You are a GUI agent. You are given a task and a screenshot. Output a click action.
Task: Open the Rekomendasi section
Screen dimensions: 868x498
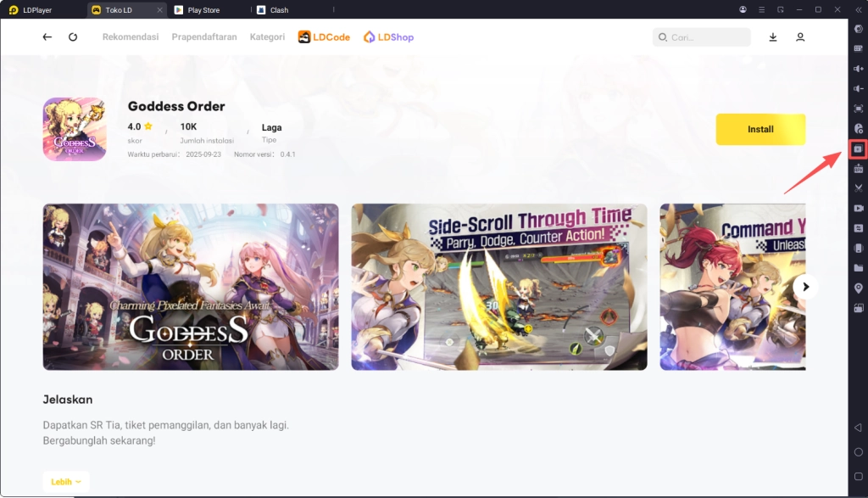[131, 37]
